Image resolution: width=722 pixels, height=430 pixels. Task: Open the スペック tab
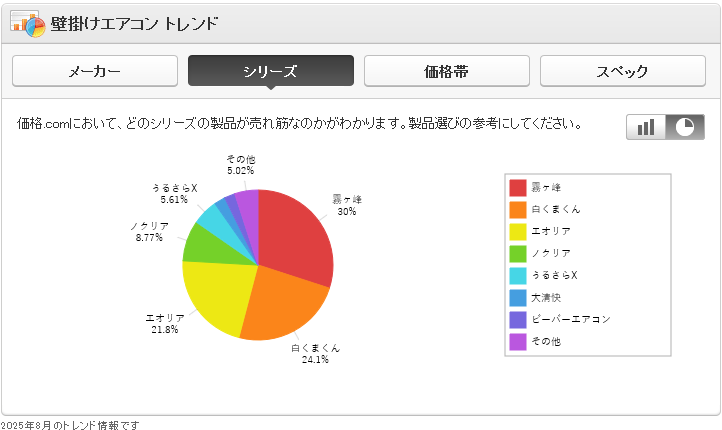tap(623, 71)
